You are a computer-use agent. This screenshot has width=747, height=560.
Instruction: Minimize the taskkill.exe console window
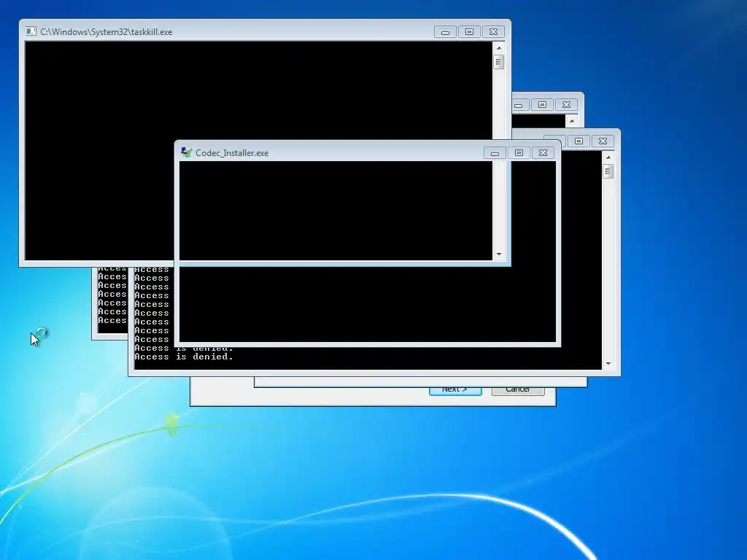[445, 32]
